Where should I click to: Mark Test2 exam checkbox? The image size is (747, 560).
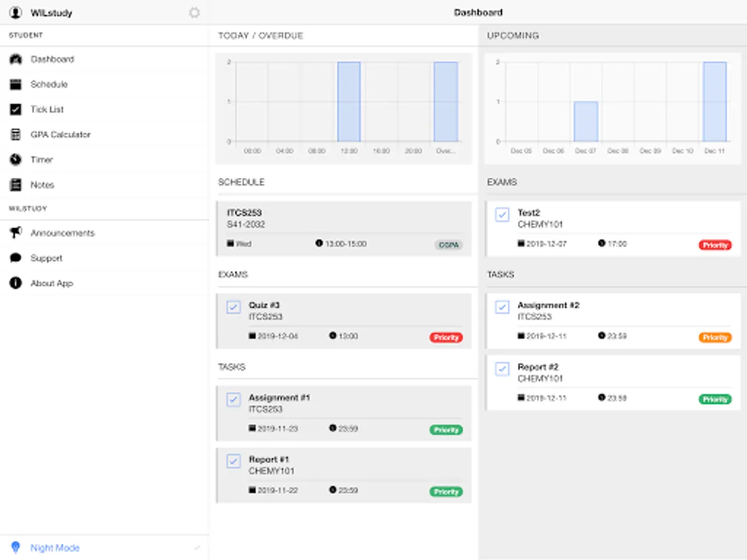pyautogui.click(x=502, y=215)
